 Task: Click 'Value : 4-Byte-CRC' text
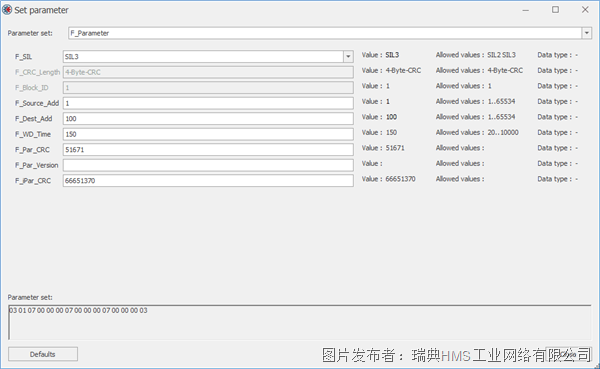click(x=391, y=70)
